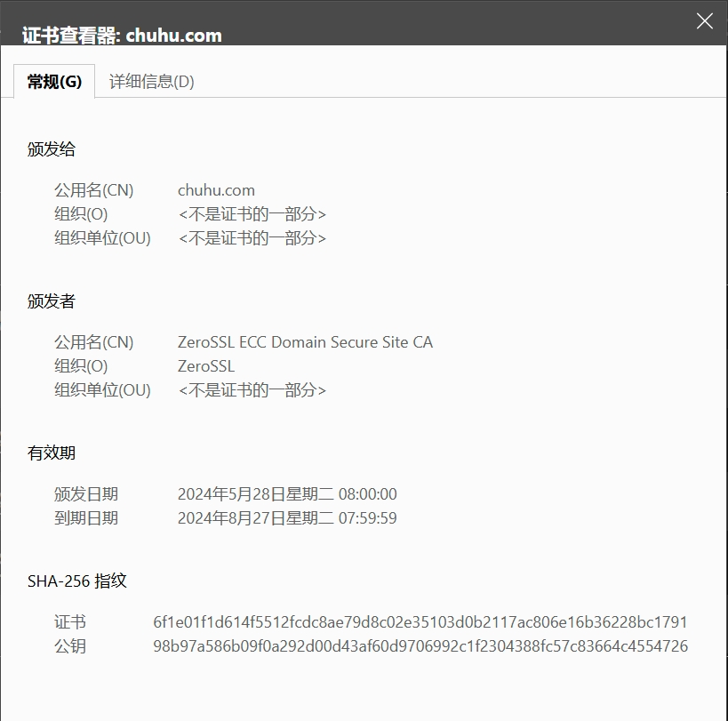This screenshot has height=721, width=728.
Task: Click the 组织单位(OU) label under 颁发给
Action: click(102, 238)
